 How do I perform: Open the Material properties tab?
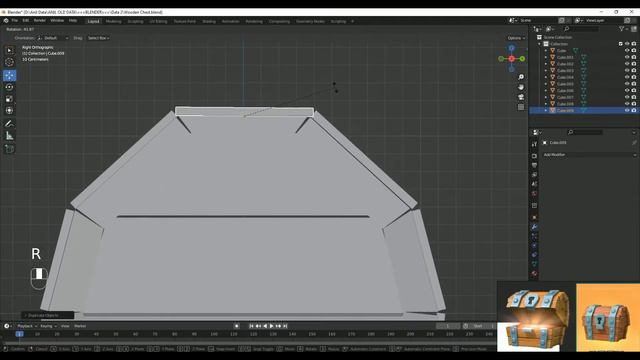point(534,274)
